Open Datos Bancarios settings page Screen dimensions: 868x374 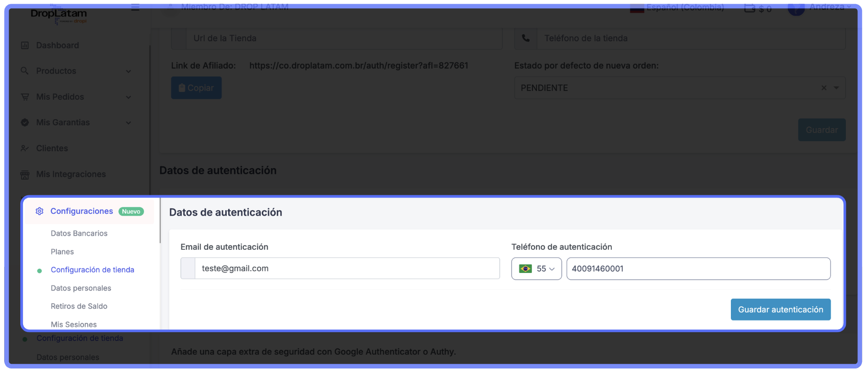click(x=79, y=233)
